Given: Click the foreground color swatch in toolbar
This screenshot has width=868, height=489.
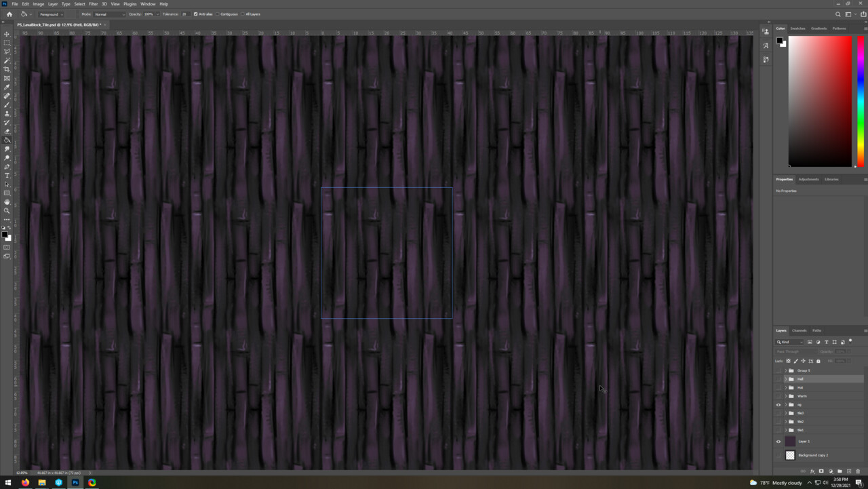Looking at the screenshot, I should (5, 235).
